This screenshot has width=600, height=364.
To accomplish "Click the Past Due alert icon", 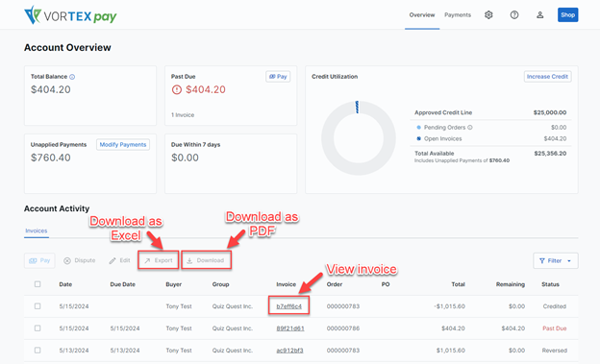I will click(176, 90).
